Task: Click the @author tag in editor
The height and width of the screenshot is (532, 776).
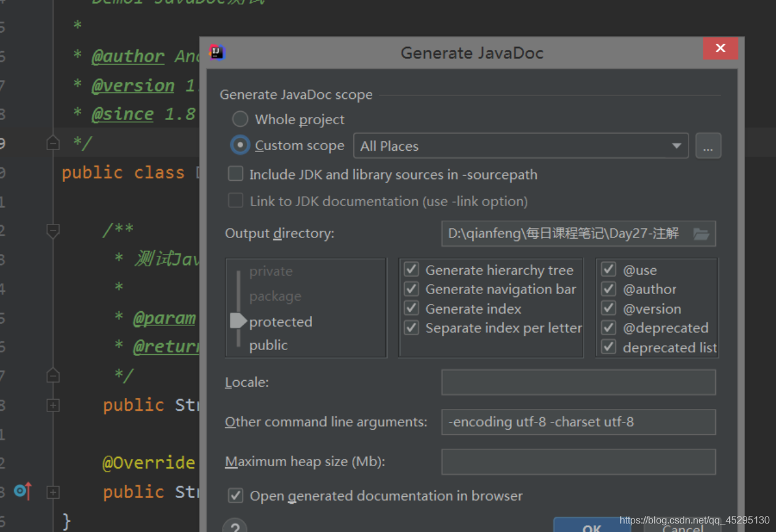Action: click(x=128, y=57)
